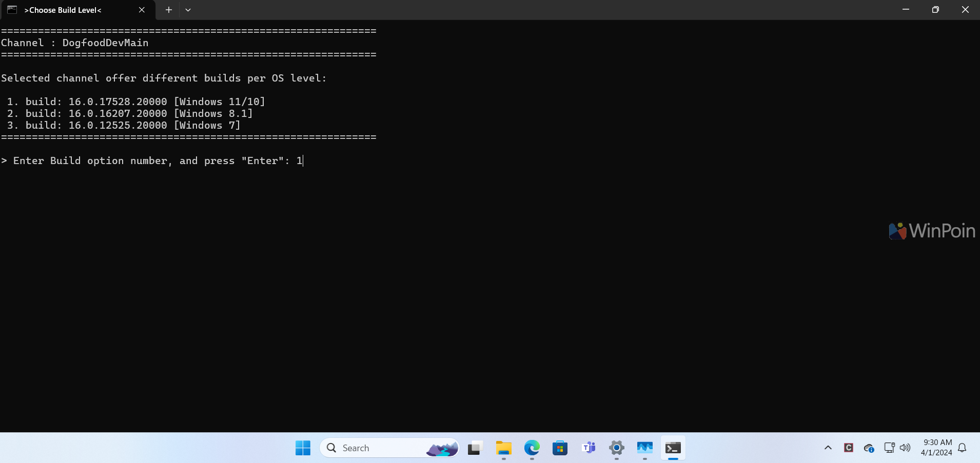Expand the new tab profile dropdown chevron

coord(188,10)
